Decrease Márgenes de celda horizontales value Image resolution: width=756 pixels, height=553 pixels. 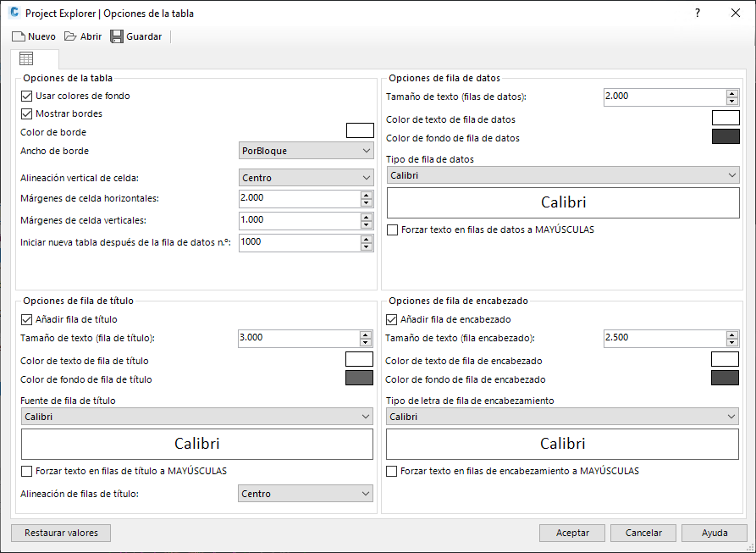(366, 202)
